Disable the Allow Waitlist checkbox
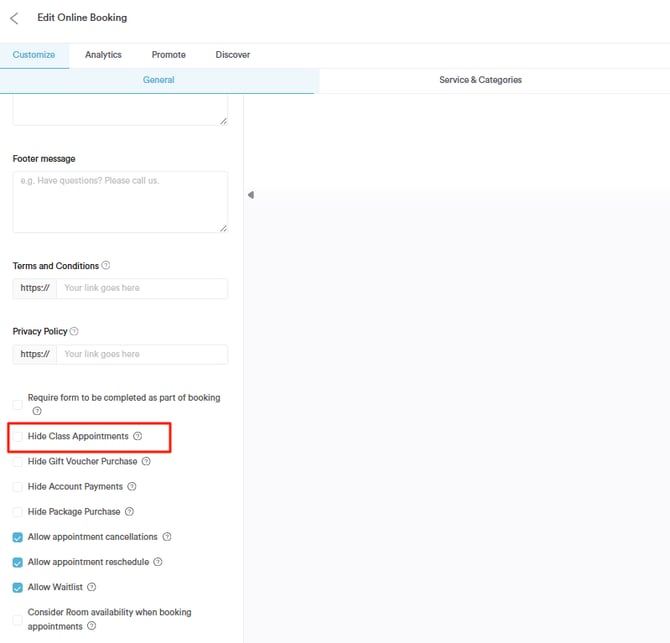 18,587
